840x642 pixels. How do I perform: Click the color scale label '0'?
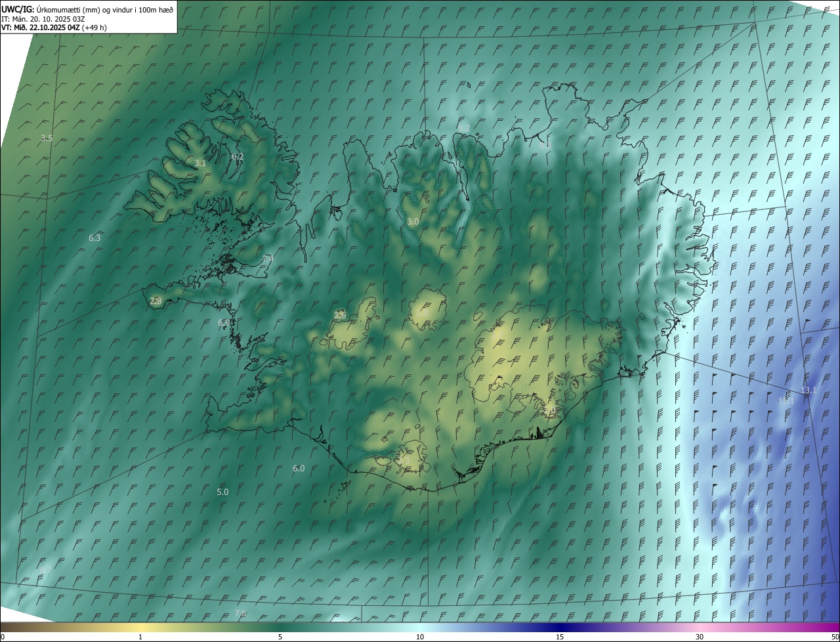[3, 637]
